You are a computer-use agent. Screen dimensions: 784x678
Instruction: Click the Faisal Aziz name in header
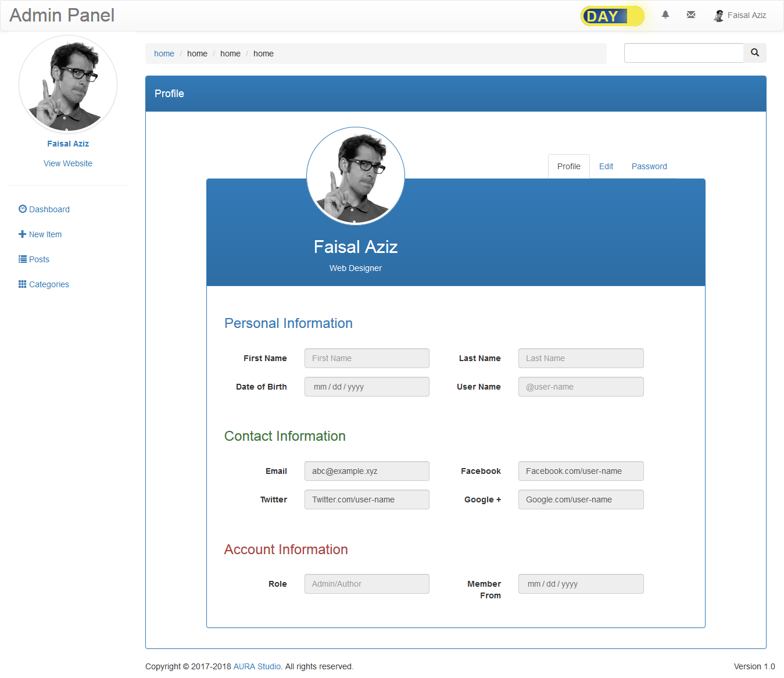pyautogui.click(x=746, y=15)
